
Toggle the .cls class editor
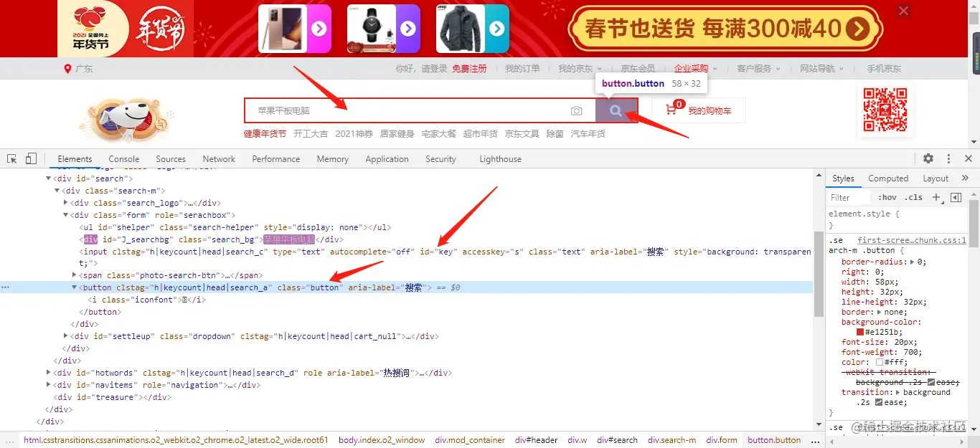pos(914,196)
